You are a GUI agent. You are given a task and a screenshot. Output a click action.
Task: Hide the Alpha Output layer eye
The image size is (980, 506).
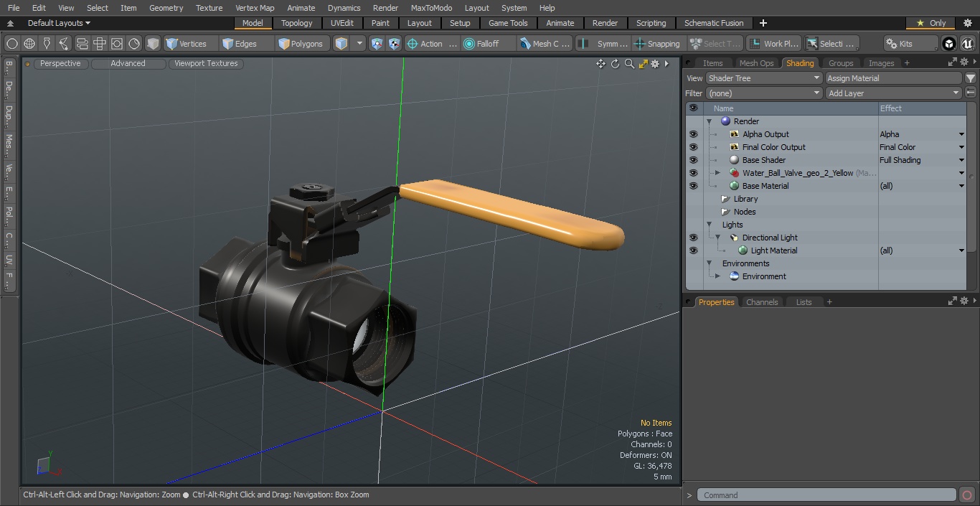(x=693, y=134)
